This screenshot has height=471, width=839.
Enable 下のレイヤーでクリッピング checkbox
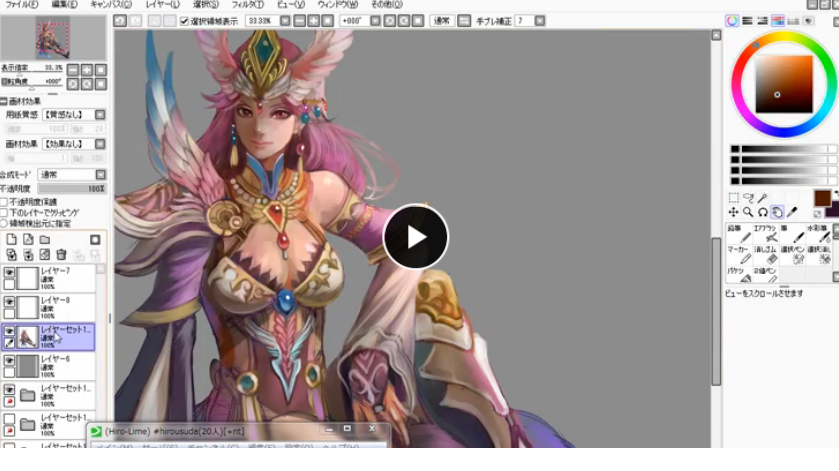pyautogui.click(x=4, y=213)
